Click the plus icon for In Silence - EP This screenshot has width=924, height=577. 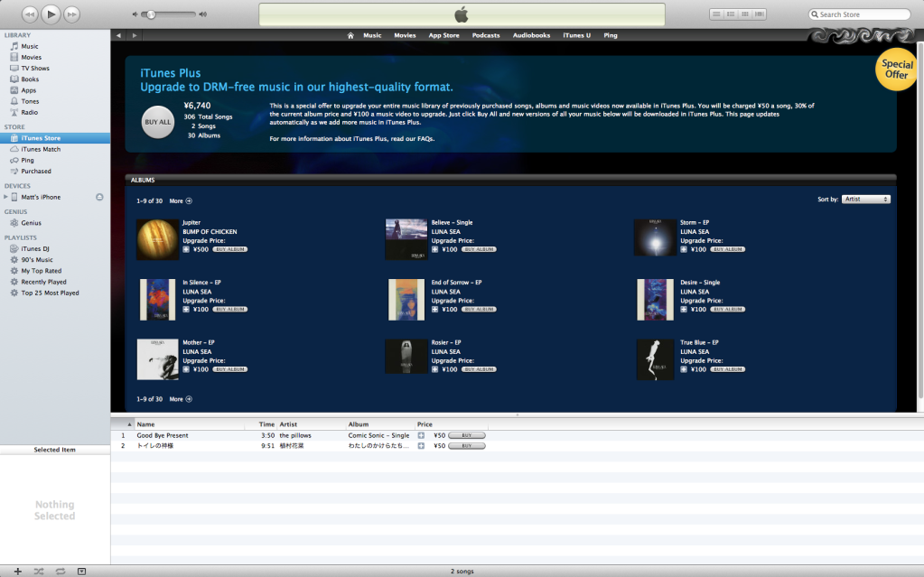(186, 310)
